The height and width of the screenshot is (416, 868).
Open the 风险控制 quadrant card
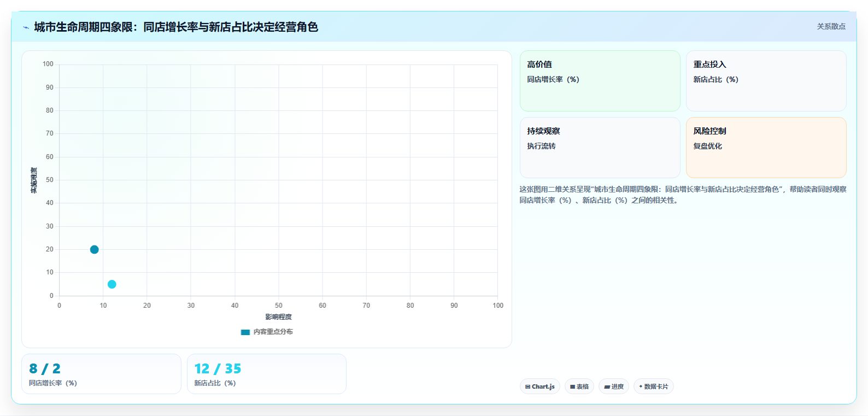coord(766,148)
